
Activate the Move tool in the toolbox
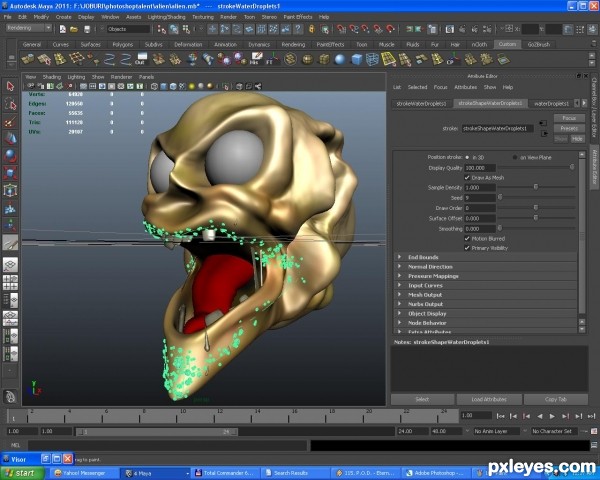click(x=10, y=138)
